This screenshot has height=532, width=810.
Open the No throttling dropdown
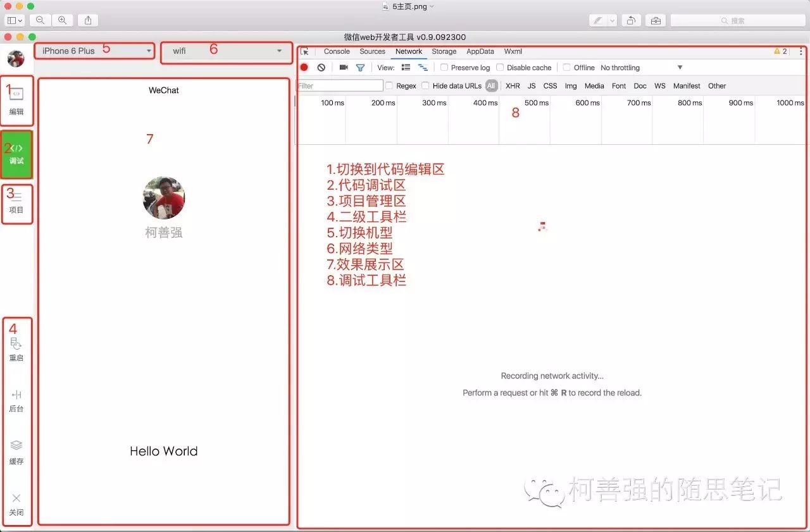(x=641, y=68)
